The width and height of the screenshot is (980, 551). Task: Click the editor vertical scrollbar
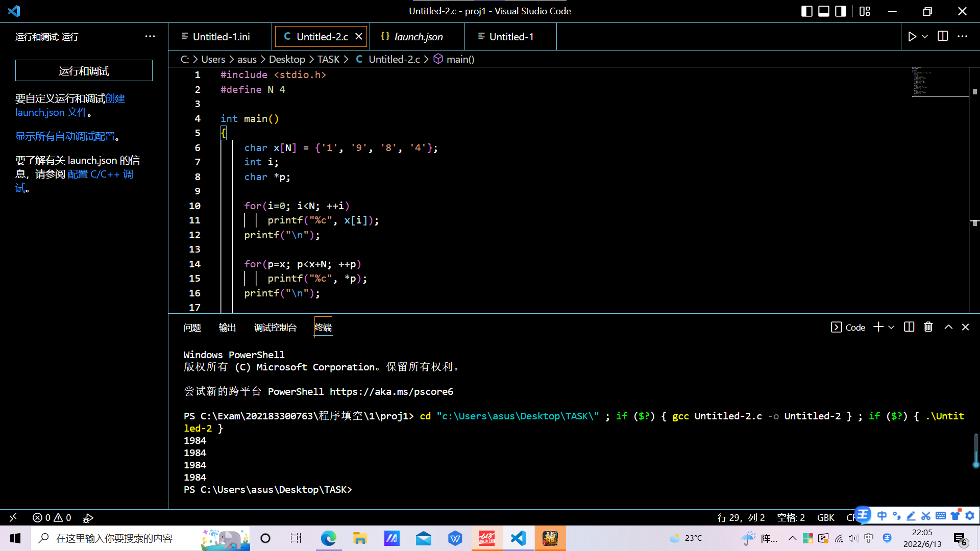pos(974,190)
